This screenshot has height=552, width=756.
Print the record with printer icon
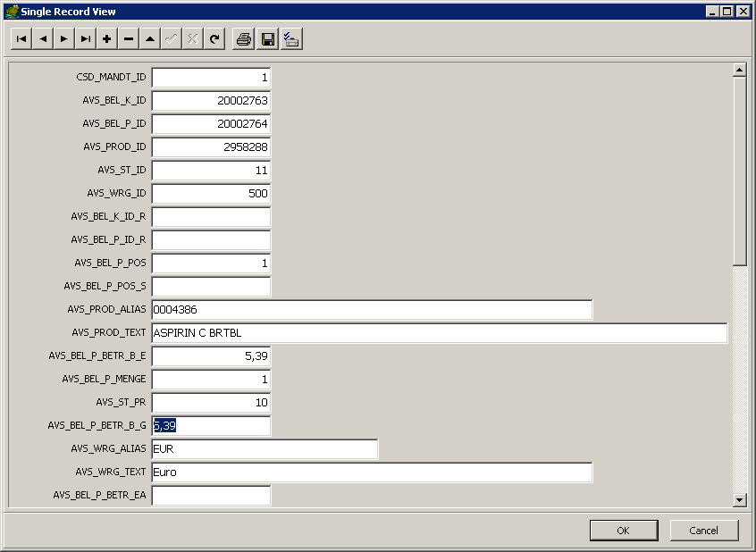pyautogui.click(x=243, y=39)
